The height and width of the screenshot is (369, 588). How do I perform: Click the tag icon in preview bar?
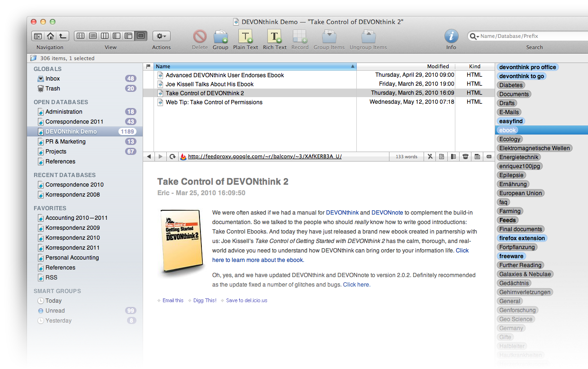coord(489,156)
